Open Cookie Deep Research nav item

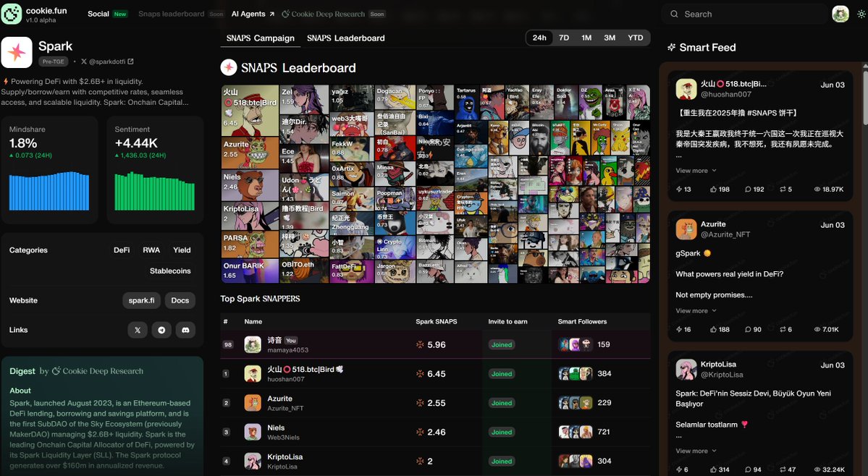pyautogui.click(x=324, y=14)
